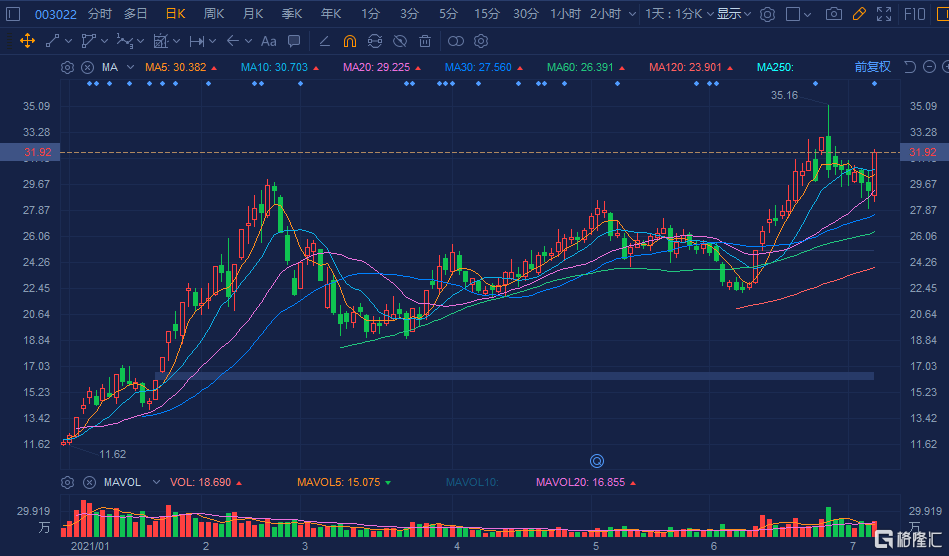Toggle the pencil drawing toolbar

tap(858, 14)
